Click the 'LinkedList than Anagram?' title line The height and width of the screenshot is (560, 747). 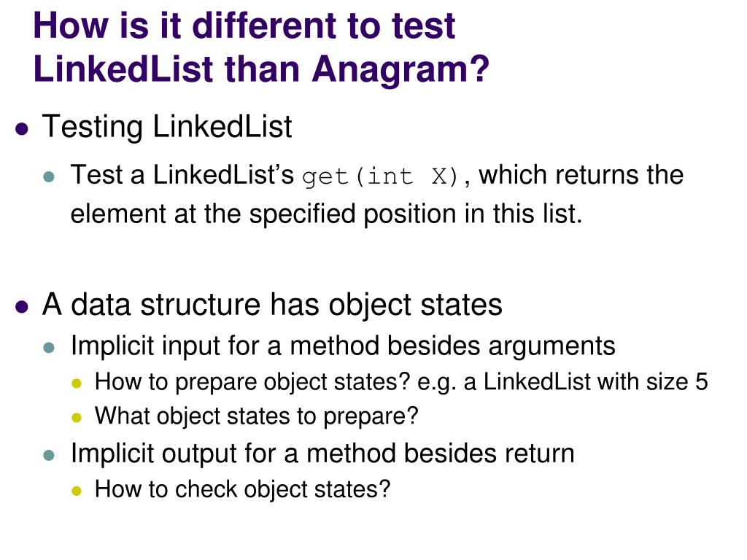click(x=261, y=69)
